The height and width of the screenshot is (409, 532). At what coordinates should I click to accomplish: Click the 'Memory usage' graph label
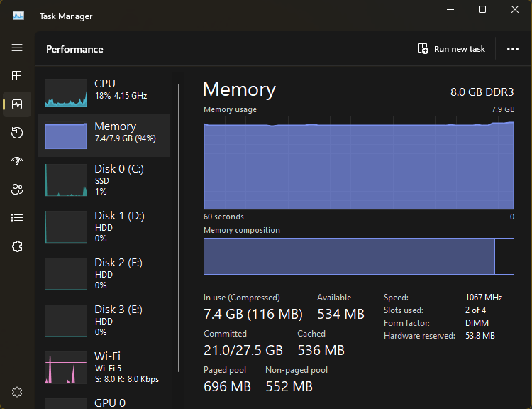[x=230, y=109]
